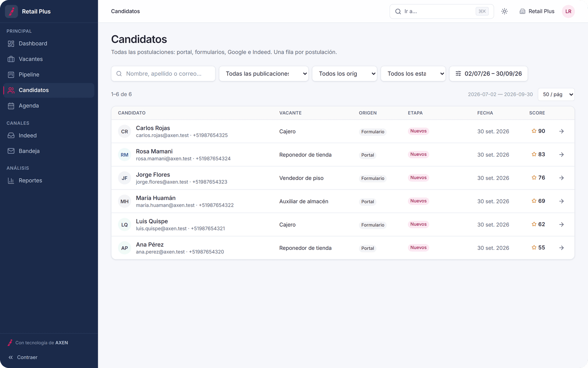The width and height of the screenshot is (588, 368).
Task: Click the Agenda calendar icon
Action: (x=11, y=106)
